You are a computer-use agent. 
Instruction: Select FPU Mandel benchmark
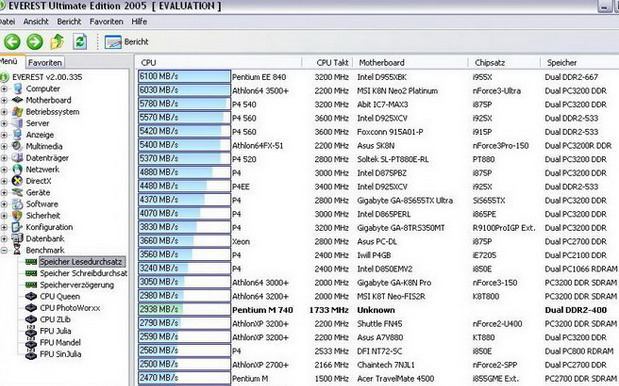(60, 342)
